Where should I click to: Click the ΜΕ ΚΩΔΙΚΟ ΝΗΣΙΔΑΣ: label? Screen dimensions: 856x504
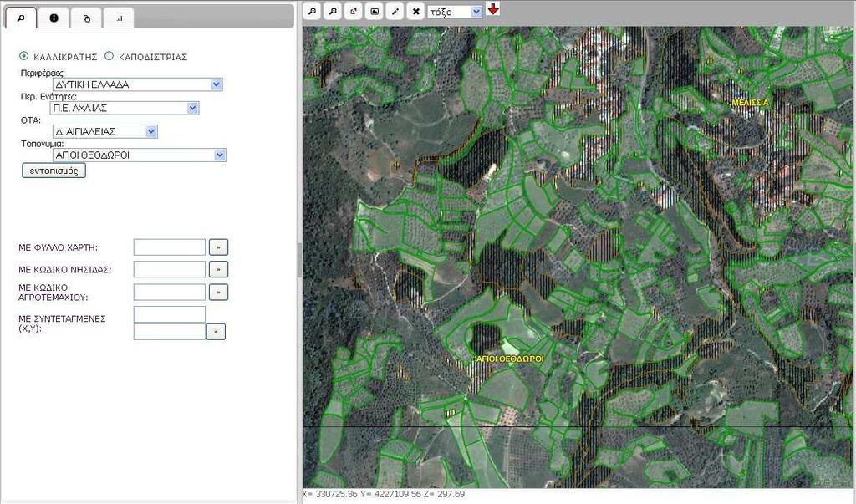(x=65, y=269)
